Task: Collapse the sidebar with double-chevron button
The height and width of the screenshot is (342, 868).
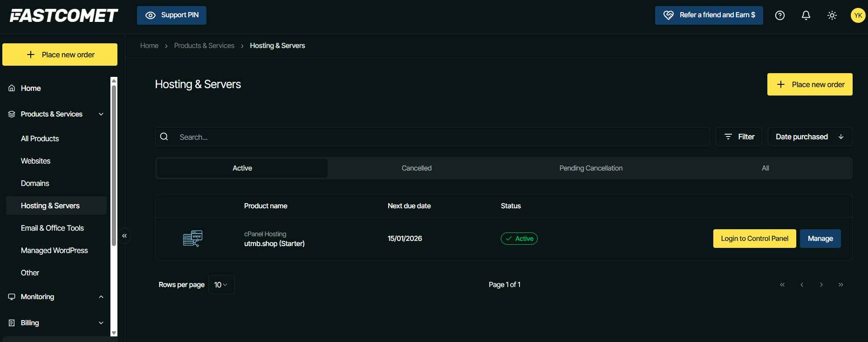Action: 124,236
